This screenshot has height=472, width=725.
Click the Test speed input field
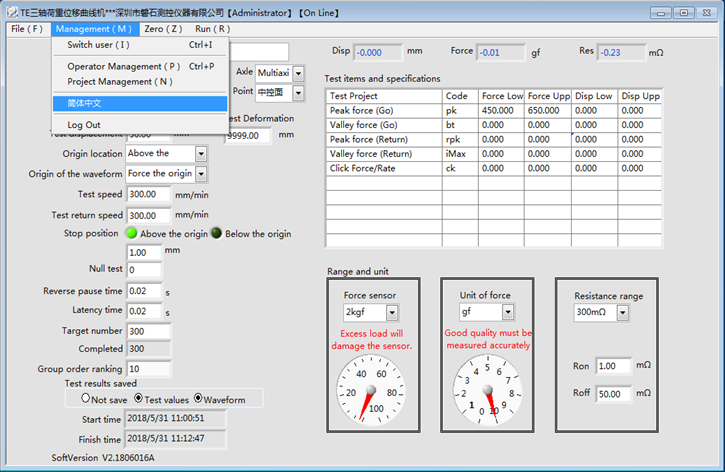point(148,195)
